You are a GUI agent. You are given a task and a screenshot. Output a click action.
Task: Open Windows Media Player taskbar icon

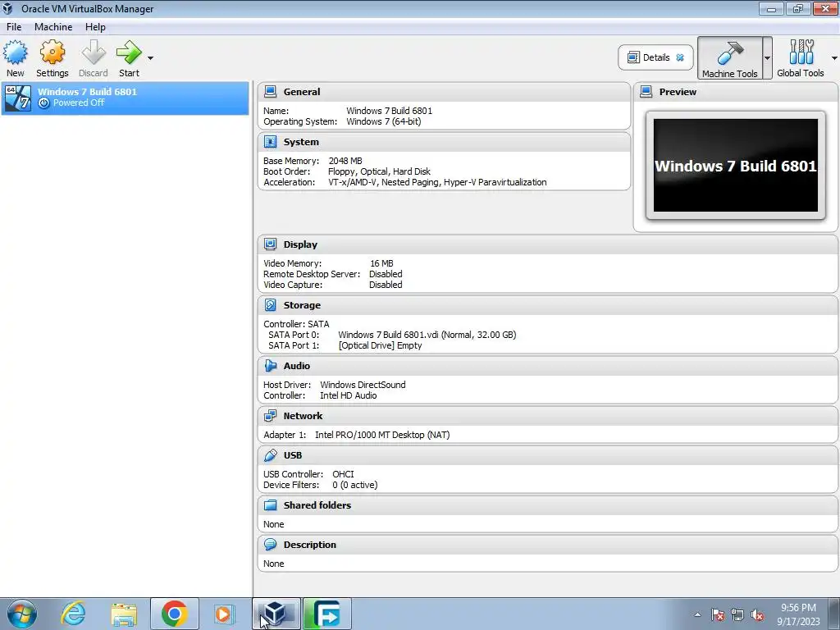pyautogui.click(x=223, y=614)
